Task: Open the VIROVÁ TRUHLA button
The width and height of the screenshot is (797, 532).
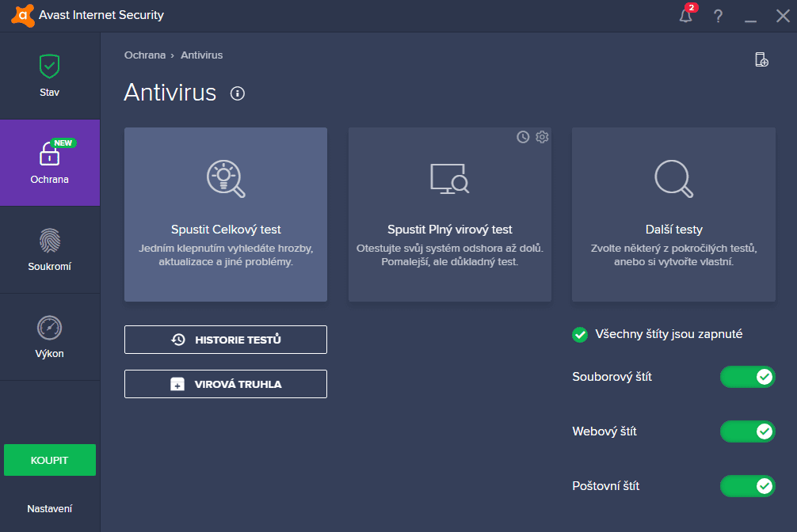Action: coord(226,384)
